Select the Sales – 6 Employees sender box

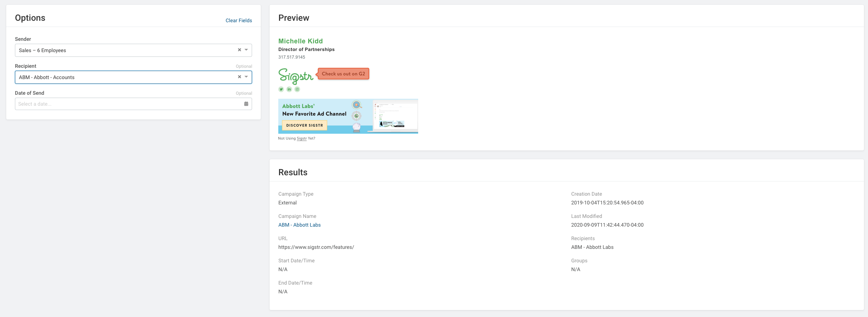pyautogui.click(x=133, y=50)
